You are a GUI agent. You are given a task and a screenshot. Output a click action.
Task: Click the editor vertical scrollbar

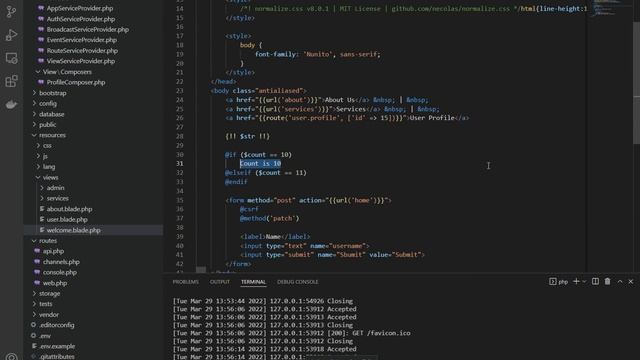[636, 82]
